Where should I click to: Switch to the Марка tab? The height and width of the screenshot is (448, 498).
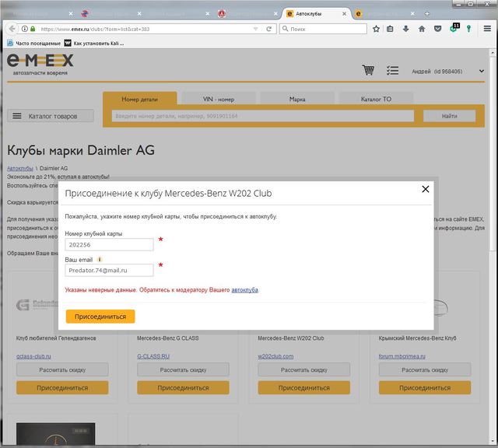(x=297, y=99)
